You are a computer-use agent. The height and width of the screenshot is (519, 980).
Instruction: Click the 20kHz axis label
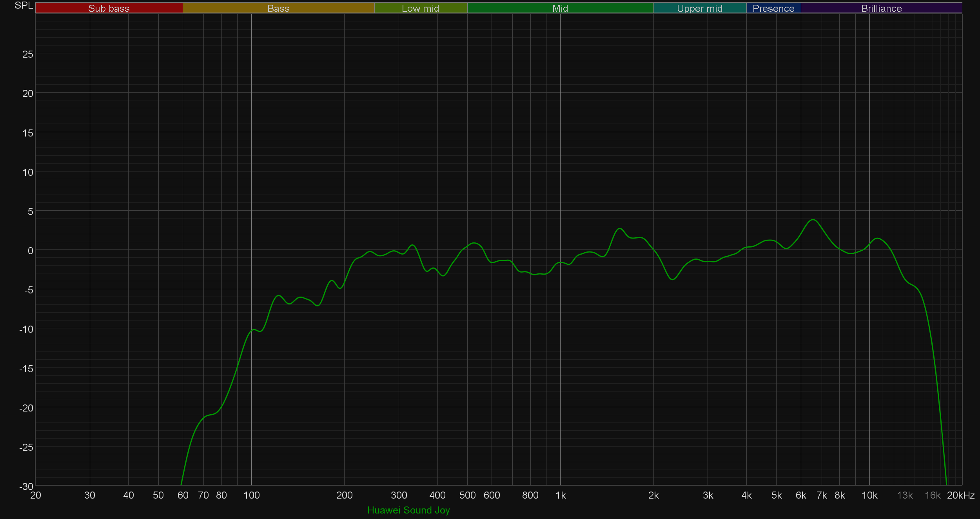(x=960, y=495)
